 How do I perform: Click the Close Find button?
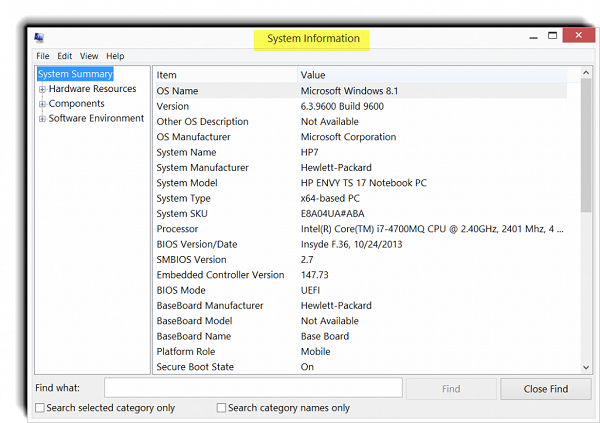[x=546, y=388]
